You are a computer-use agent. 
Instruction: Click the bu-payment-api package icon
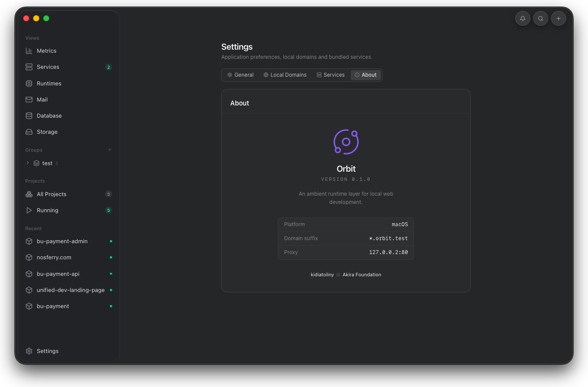point(29,274)
